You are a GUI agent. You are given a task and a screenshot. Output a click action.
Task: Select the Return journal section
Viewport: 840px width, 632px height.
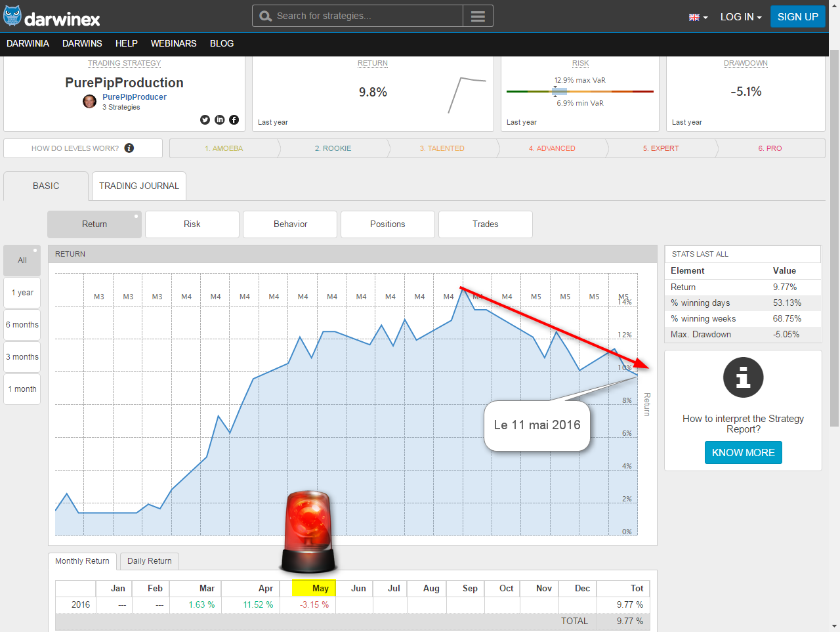coord(94,224)
